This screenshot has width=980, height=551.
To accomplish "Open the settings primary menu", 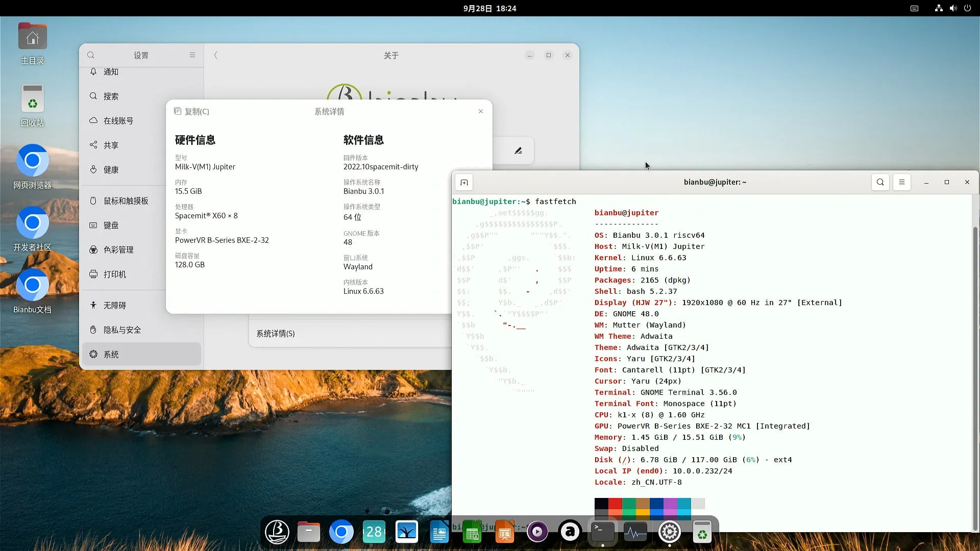I will [192, 55].
